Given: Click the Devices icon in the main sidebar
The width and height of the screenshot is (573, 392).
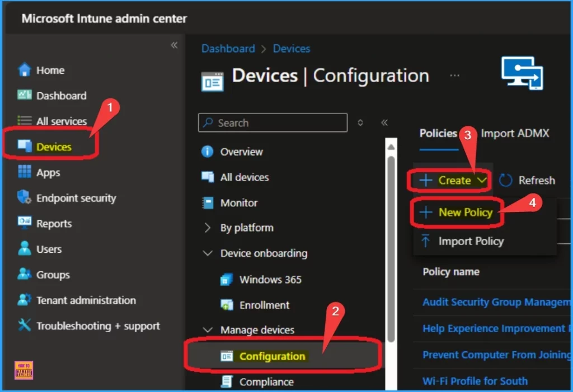Looking at the screenshot, I should coord(25,146).
